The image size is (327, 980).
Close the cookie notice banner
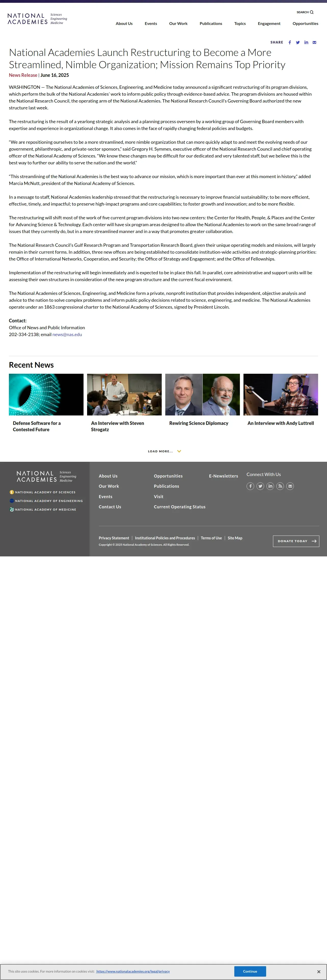(x=319, y=971)
